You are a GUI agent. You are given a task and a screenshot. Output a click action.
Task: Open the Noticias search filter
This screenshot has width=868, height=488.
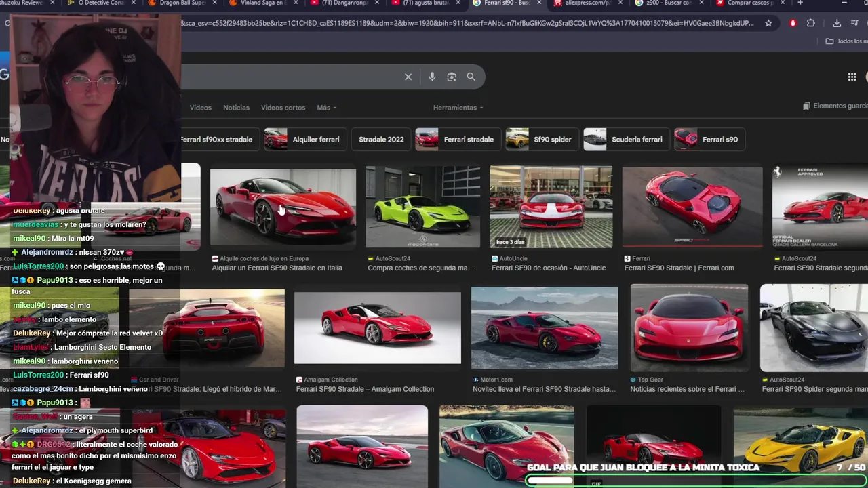pos(236,108)
